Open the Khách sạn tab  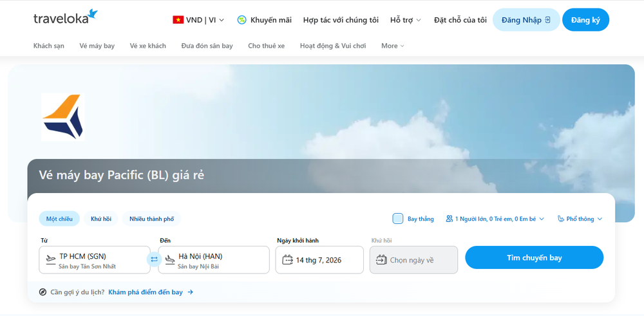click(x=49, y=46)
